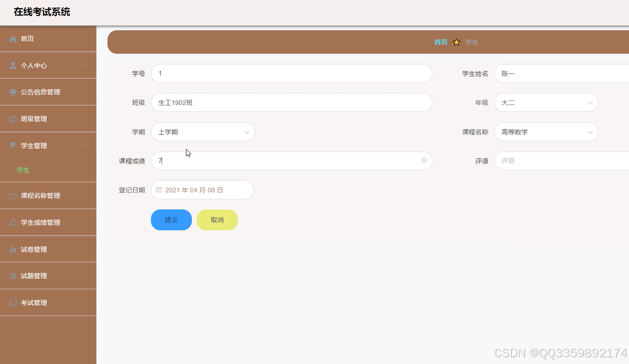
Task: Open 学生管理 in the sidebar
Action: (x=48, y=146)
